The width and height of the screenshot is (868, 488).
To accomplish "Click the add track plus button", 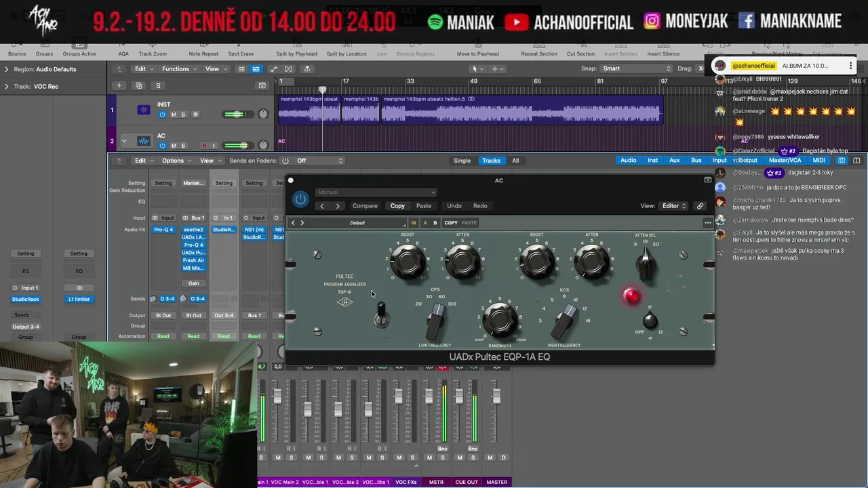I will [119, 85].
